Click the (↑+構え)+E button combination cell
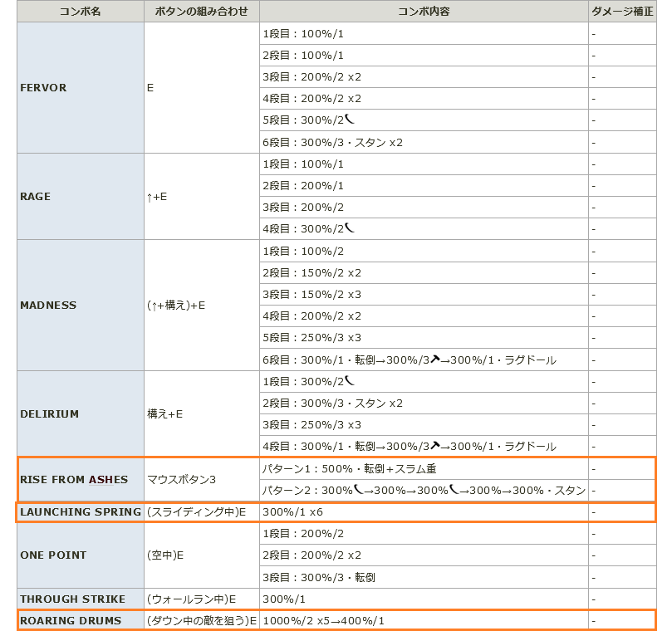 (201, 305)
